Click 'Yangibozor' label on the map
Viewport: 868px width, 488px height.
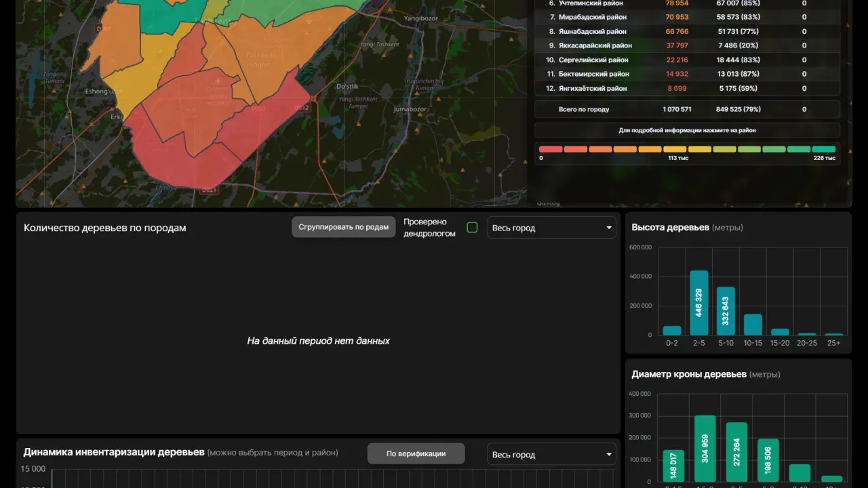click(422, 18)
